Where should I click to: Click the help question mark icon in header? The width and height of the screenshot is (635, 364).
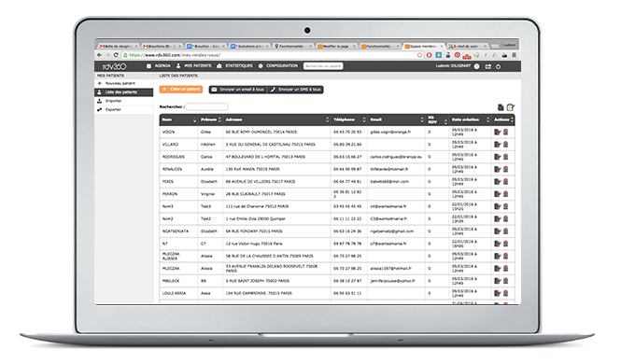pyautogui.click(x=476, y=66)
